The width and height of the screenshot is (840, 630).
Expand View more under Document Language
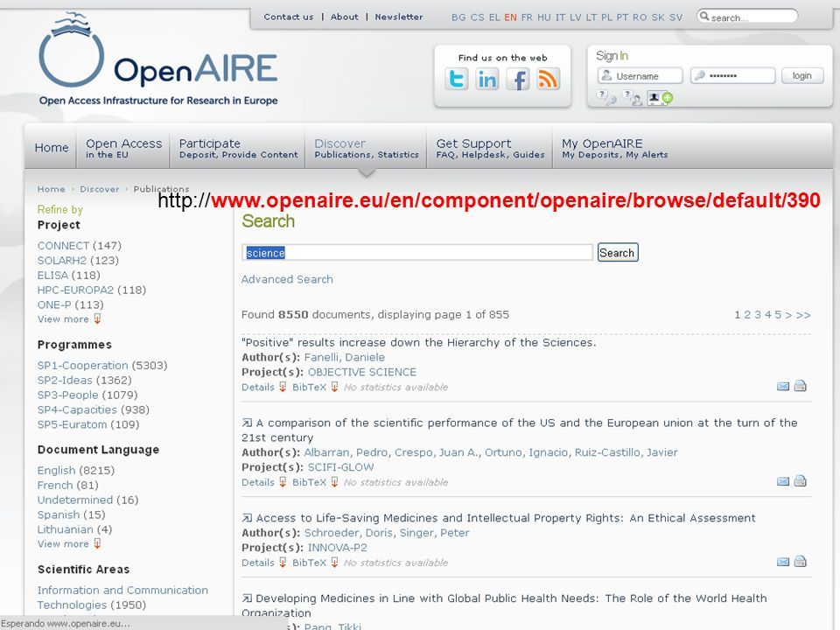tap(69, 543)
